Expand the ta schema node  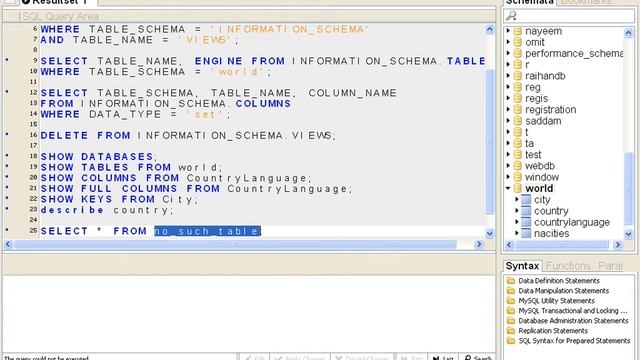508,143
